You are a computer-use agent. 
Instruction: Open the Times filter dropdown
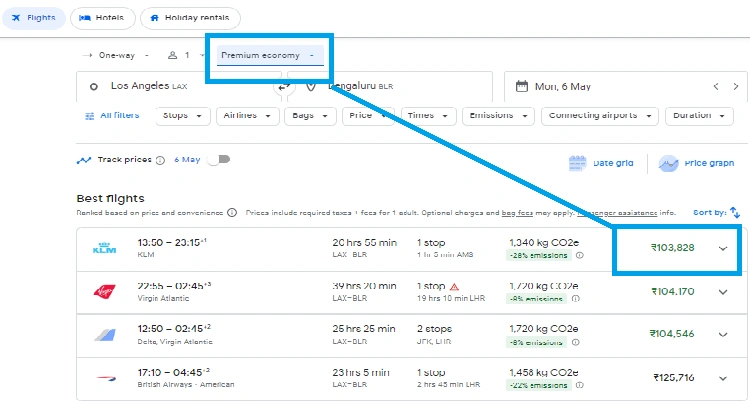[x=429, y=116]
